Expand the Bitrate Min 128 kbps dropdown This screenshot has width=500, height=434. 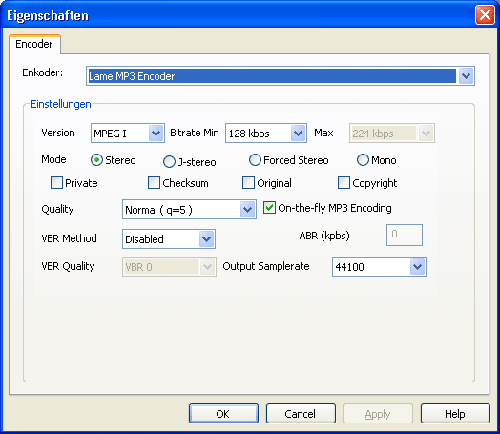click(266, 133)
